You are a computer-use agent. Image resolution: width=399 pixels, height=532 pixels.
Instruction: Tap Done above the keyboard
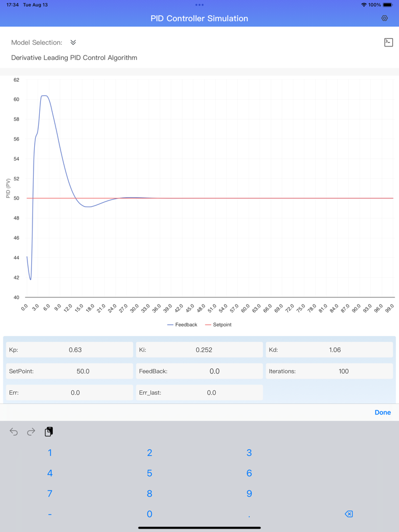(x=383, y=412)
